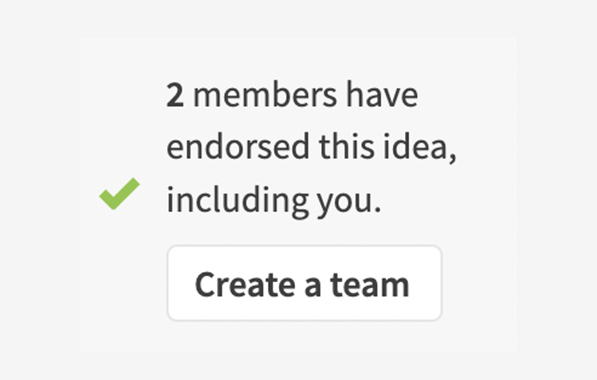This screenshot has height=380, width=597.
Task: Click the card's blank area above the message
Action: [x=298, y=57]
